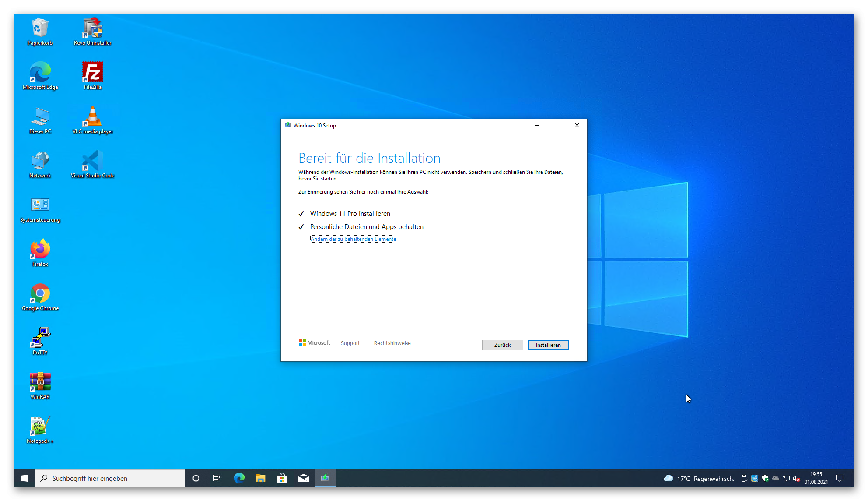
Task: Select the Visual Studio Code shortcut
Action: tap(92, 164)
